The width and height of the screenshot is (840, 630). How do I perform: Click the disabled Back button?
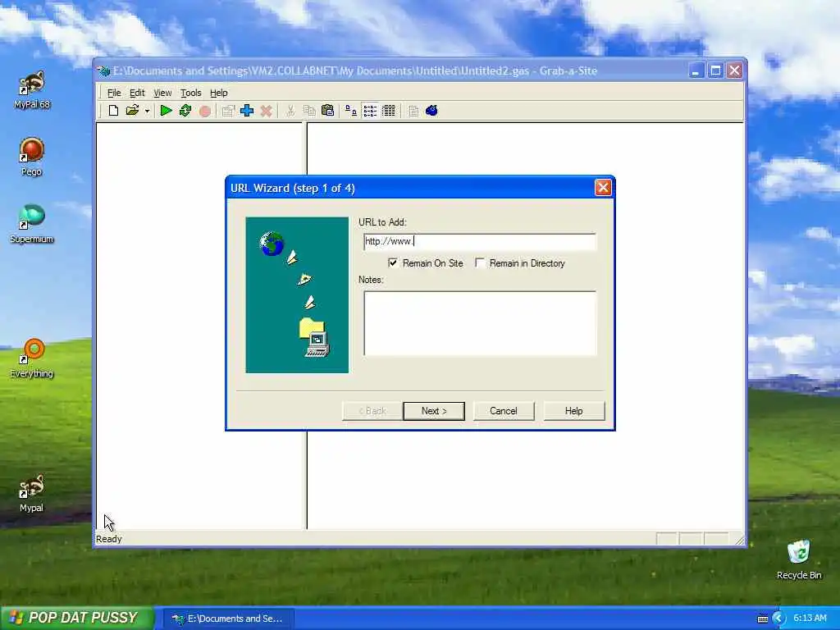point(372,411)
